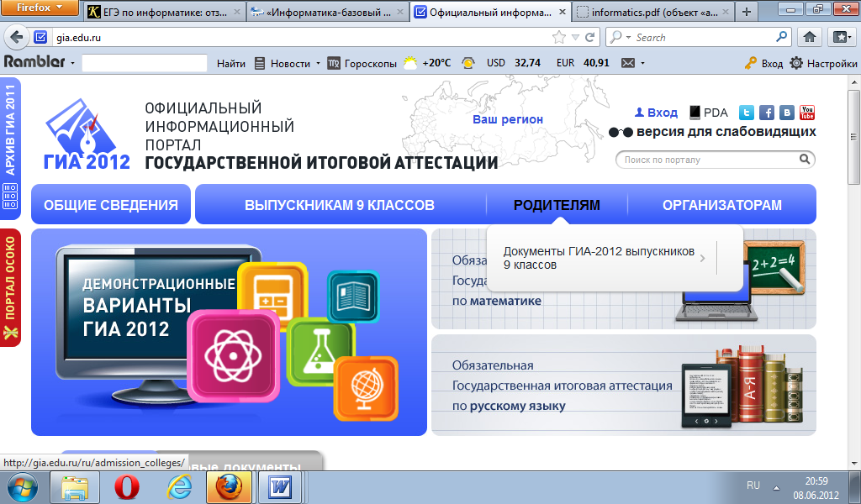Open the YouTube icon on the portal

click(807, 113)
